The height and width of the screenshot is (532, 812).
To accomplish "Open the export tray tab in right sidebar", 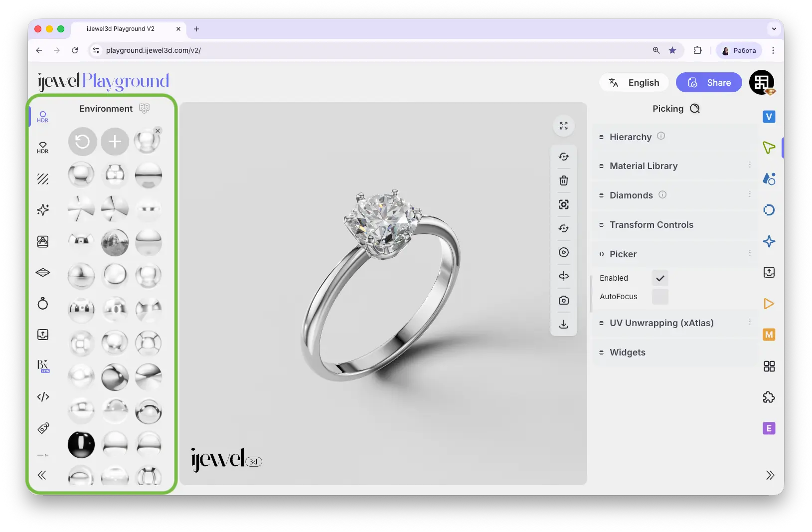I will pos(769,272).
